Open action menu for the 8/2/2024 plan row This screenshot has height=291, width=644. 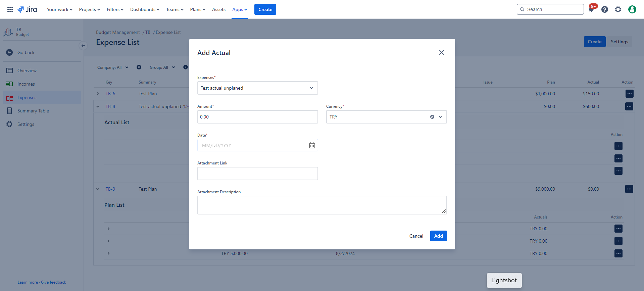[618, 253]
